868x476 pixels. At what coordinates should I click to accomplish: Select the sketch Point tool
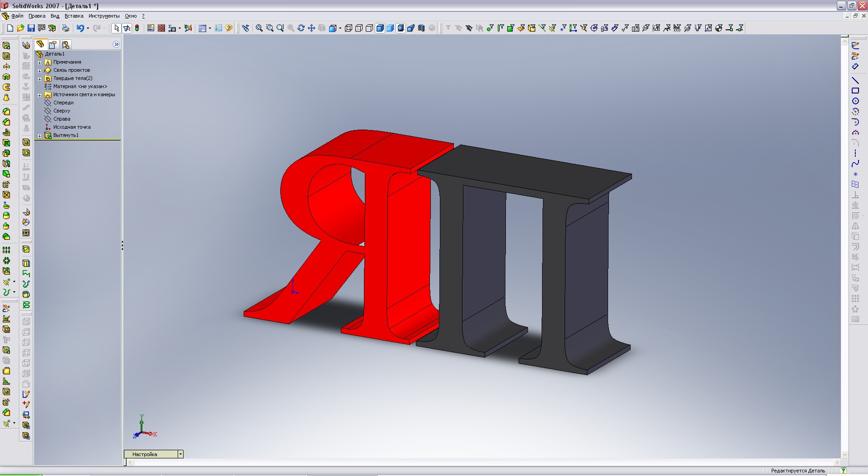855,174
